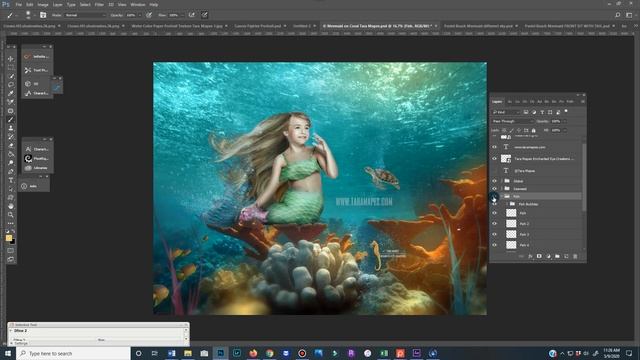Screen dimensions: 640x360
Task: Hide the Tara Mapes Enchanted Eye layer
Action: point(494,158)
